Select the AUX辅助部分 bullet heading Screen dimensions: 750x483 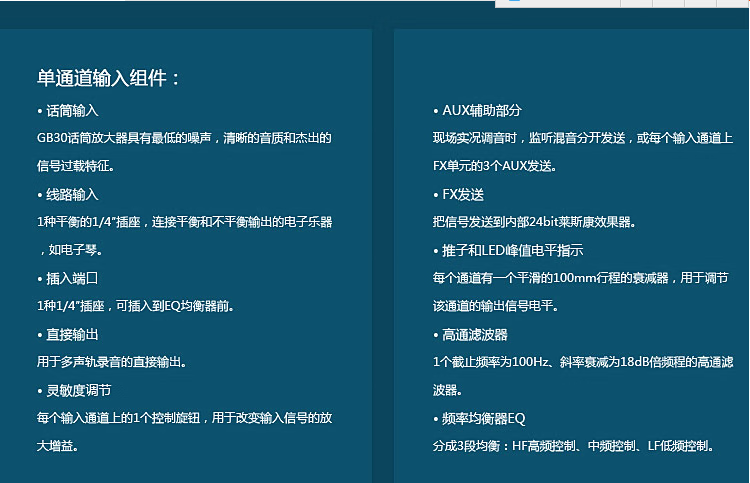[482, 110]
